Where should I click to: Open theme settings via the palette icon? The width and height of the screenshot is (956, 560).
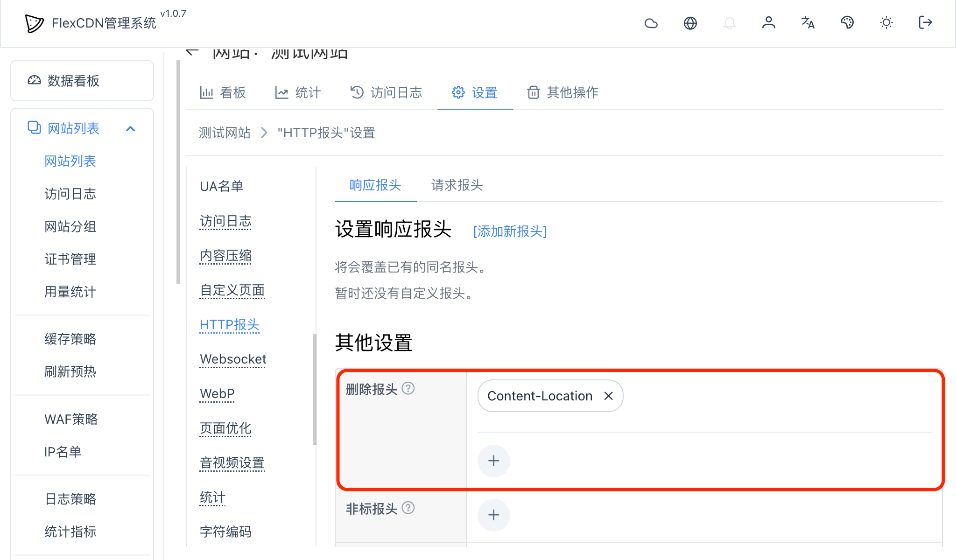[x=847, y=23]
